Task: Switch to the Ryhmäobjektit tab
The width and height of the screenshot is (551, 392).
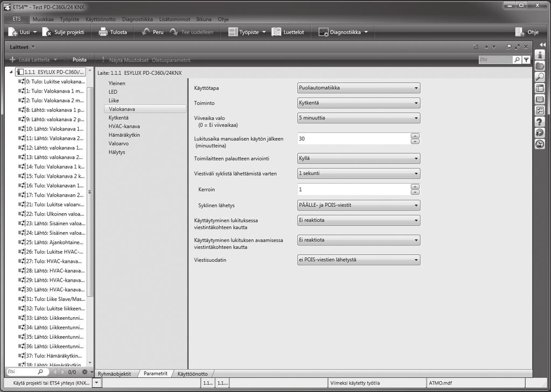Action: pos(114,374)
